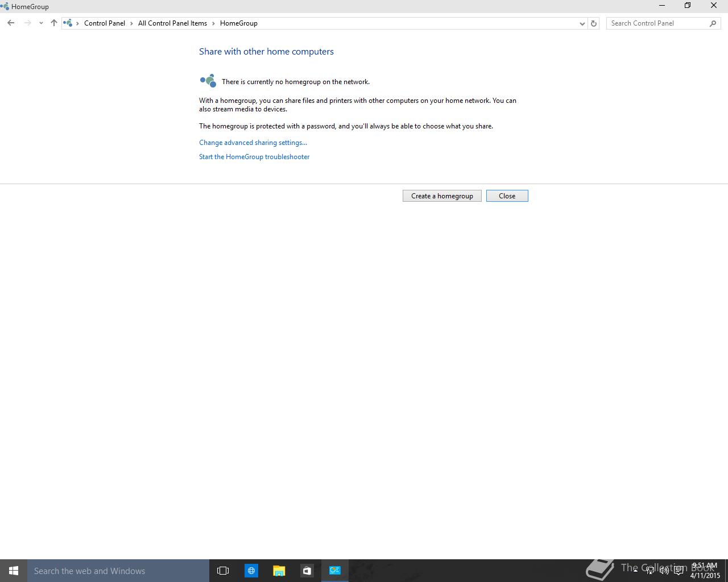This screenshot has width=728, height=582.
Task: Select HomeGroup breadcrumb in address bar
Action: (239, 23)
